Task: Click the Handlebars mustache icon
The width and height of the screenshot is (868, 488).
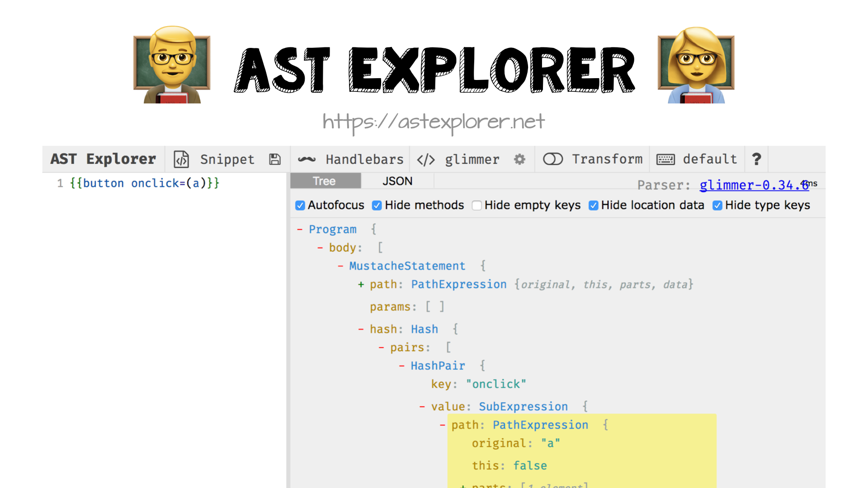Action: click(307, 159)
